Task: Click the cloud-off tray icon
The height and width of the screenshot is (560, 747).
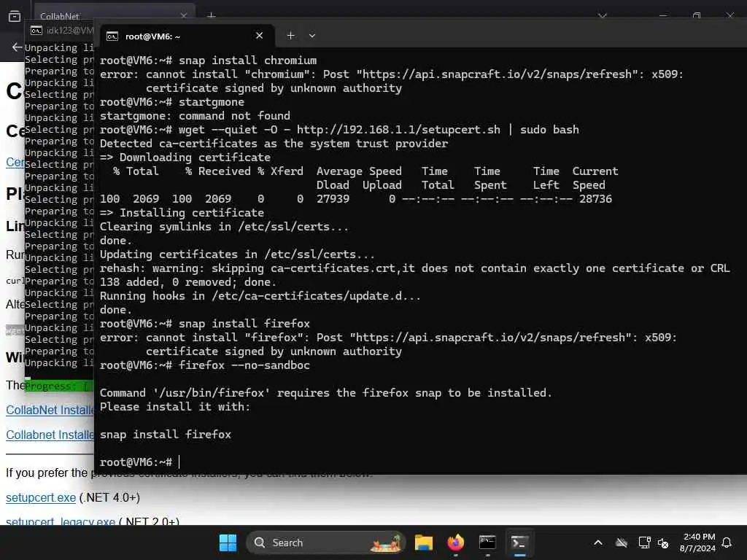Action: coord(622,542)
